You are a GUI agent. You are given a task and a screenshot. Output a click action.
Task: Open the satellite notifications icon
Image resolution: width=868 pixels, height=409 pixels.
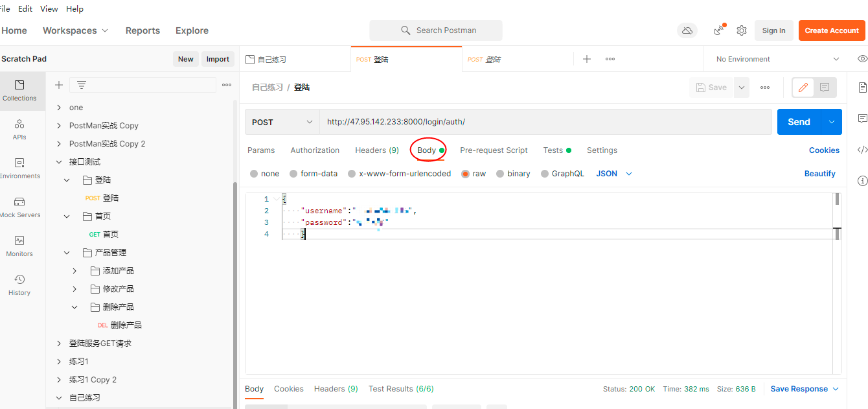tap(719, 30)
